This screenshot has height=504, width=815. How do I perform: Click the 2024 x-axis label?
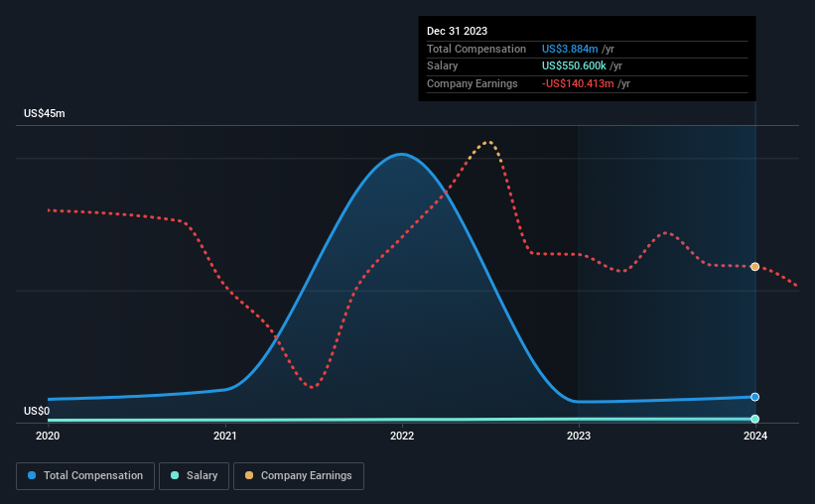[755, 436]
